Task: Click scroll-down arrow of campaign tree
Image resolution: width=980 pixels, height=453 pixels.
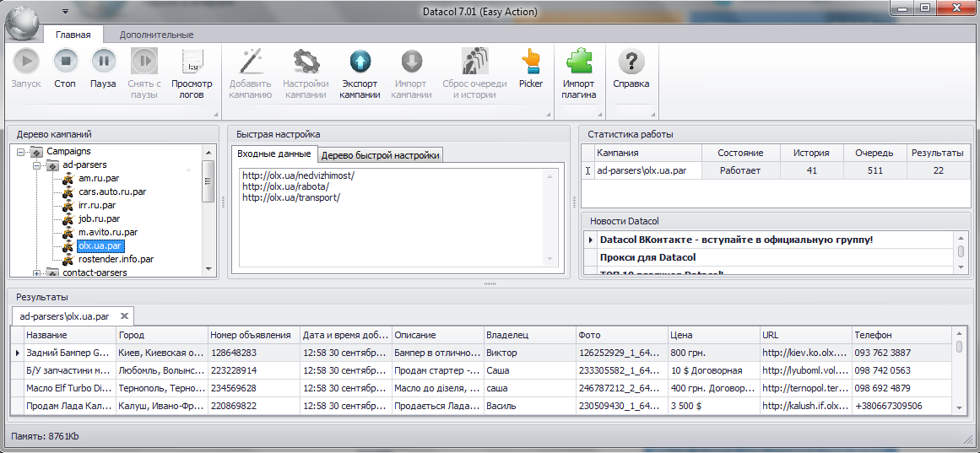Action: [208, 268]
